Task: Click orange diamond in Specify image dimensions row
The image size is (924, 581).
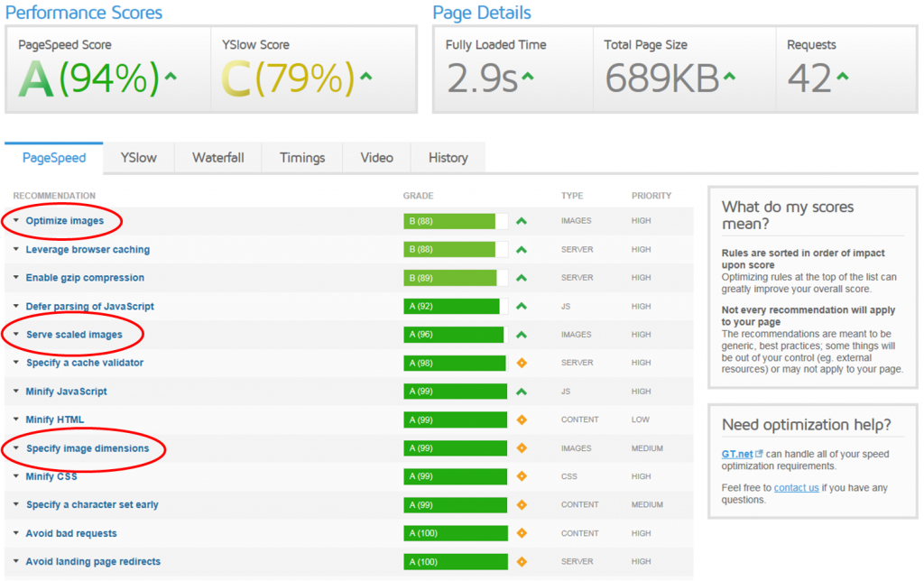Action: 522,447
